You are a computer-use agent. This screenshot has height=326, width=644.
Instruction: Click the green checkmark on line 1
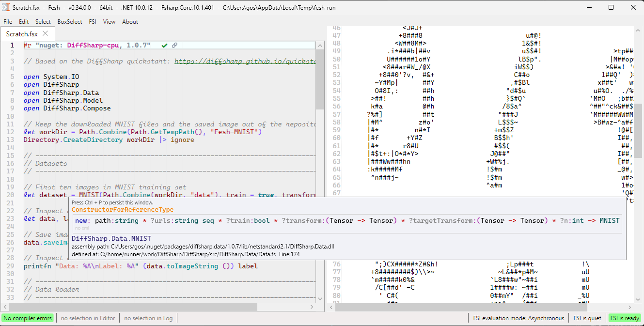[165, 45]
